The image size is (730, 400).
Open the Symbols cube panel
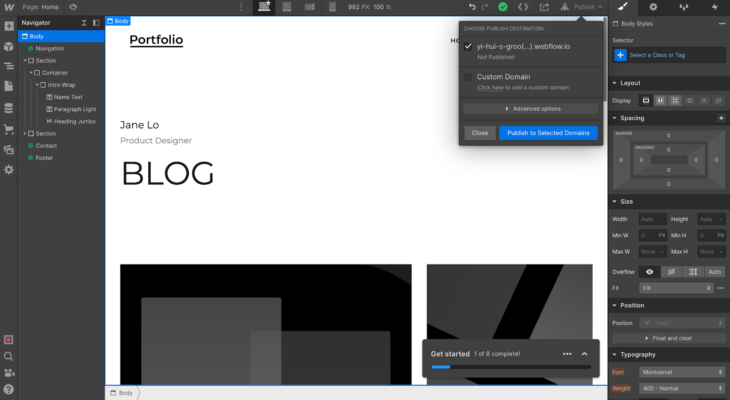(8, 46)
